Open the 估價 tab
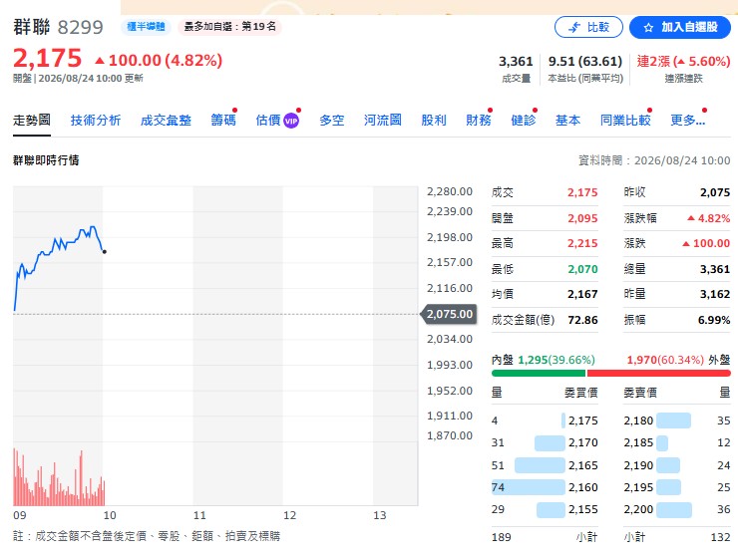 (x=268, y=121)
